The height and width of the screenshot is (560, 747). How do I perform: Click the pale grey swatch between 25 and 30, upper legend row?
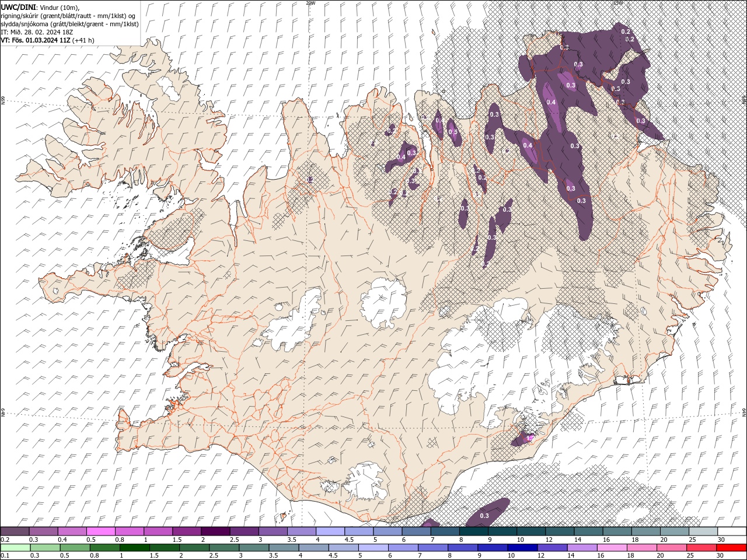[703, 531]
